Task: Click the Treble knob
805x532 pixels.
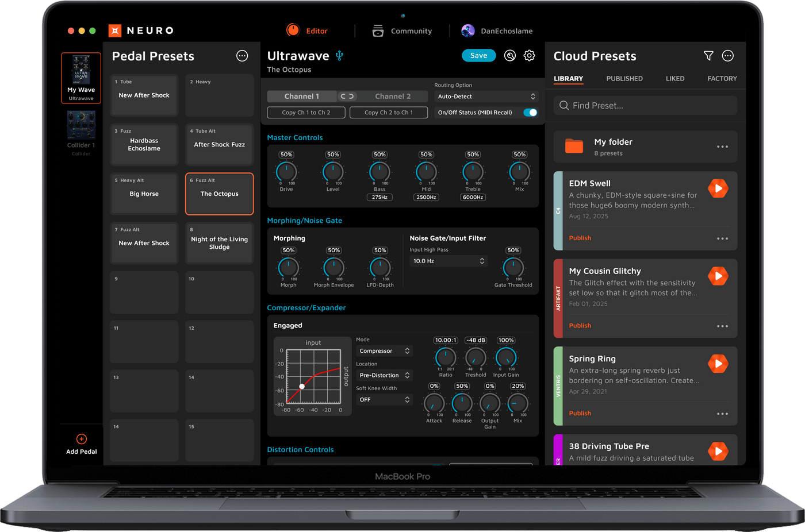Action: point(473,171)
